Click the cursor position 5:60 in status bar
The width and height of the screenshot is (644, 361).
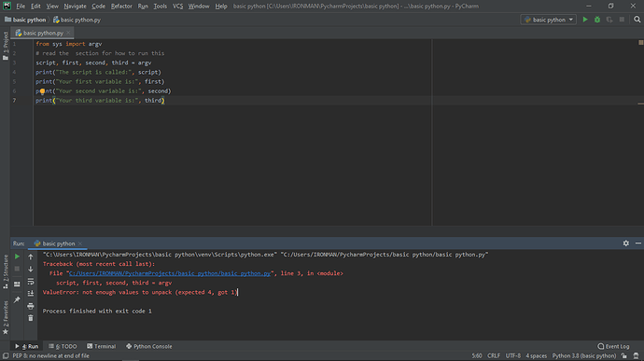coord(477,355)
